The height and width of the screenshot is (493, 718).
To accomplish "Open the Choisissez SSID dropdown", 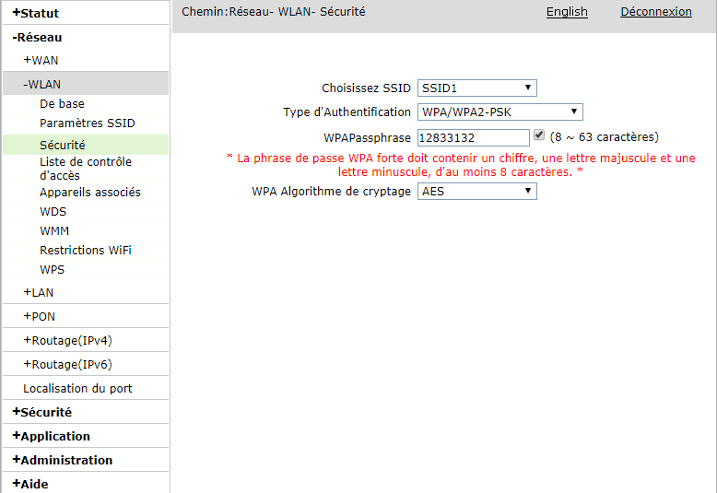I will pos(477,88).
